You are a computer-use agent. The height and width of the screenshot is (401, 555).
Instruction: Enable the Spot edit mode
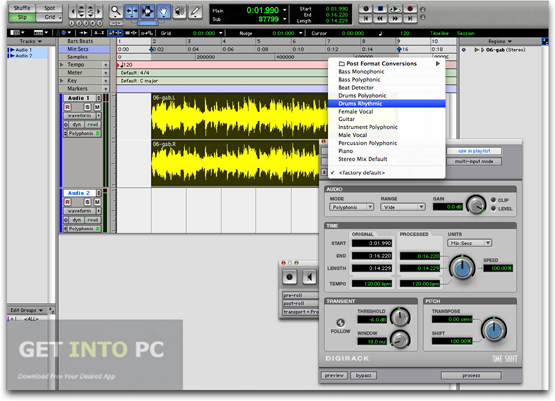(x=49, y=8)
